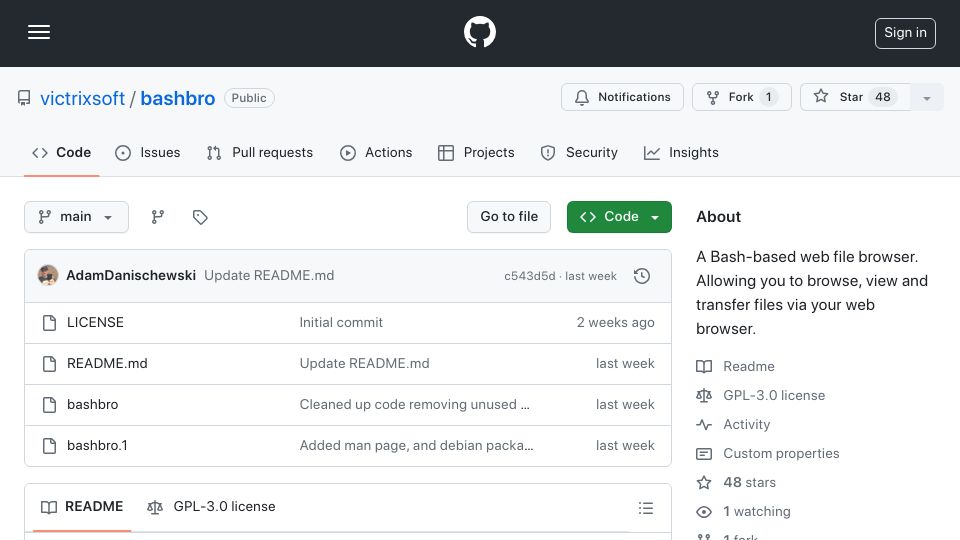The width and height of the screenshot is (960, 540).
Task: Open the Activity link
Action: pos(733,424)
